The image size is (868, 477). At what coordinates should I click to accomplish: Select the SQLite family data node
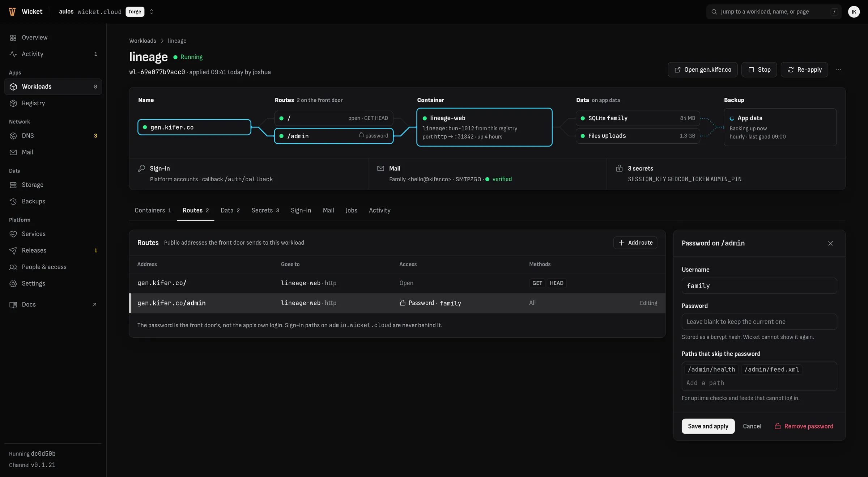(638, 118)
